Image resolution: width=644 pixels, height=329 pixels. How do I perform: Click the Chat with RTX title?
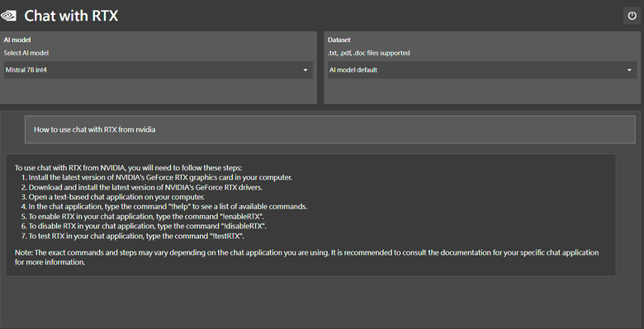71,16
